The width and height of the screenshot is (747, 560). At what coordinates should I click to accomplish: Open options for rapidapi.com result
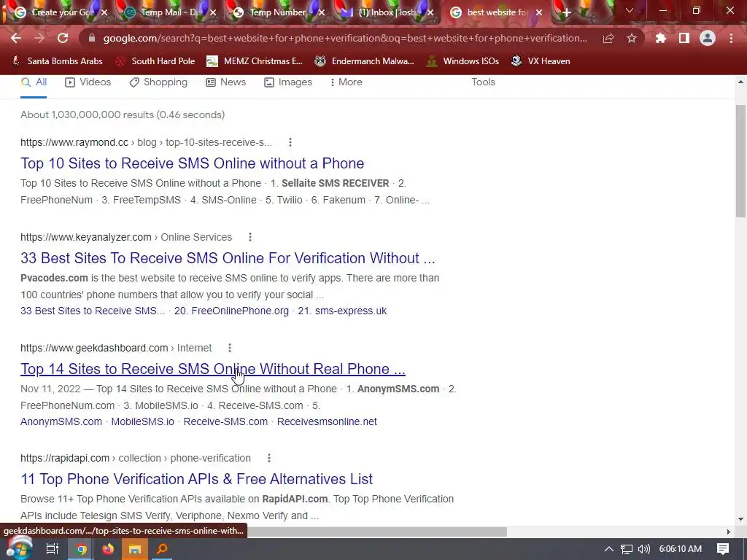click(x=269, y=458)
